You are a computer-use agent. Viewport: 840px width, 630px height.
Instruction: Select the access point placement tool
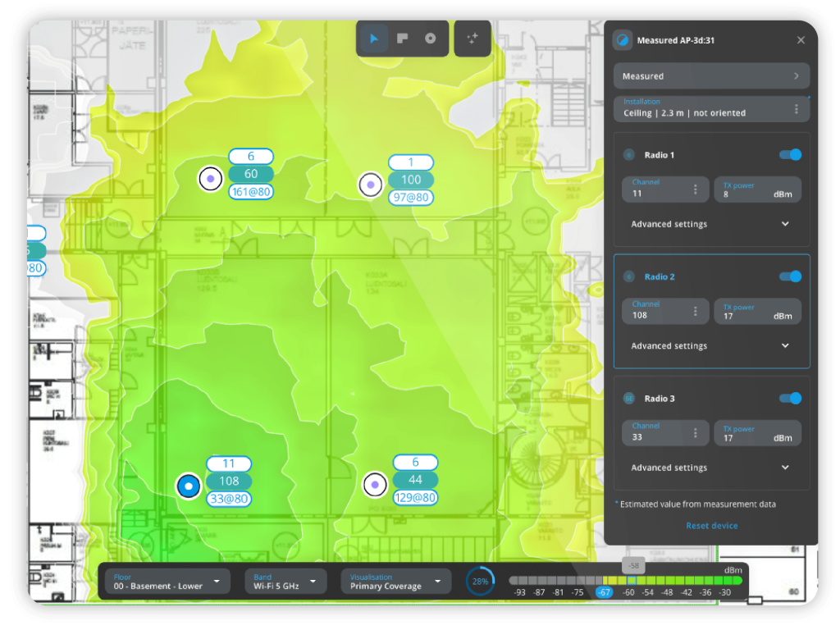coord(430,39)
